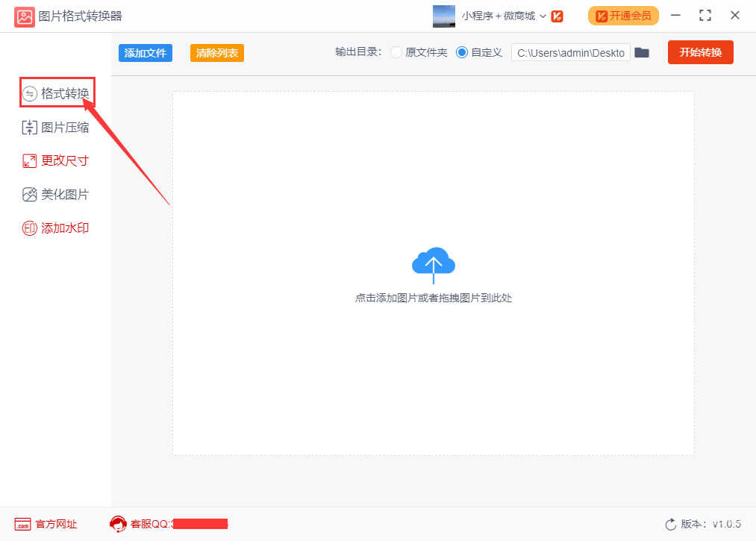This screenshot has width=756, height=541.
Task: Click the 添加水印 watermark icon
Action: point(29,228)
